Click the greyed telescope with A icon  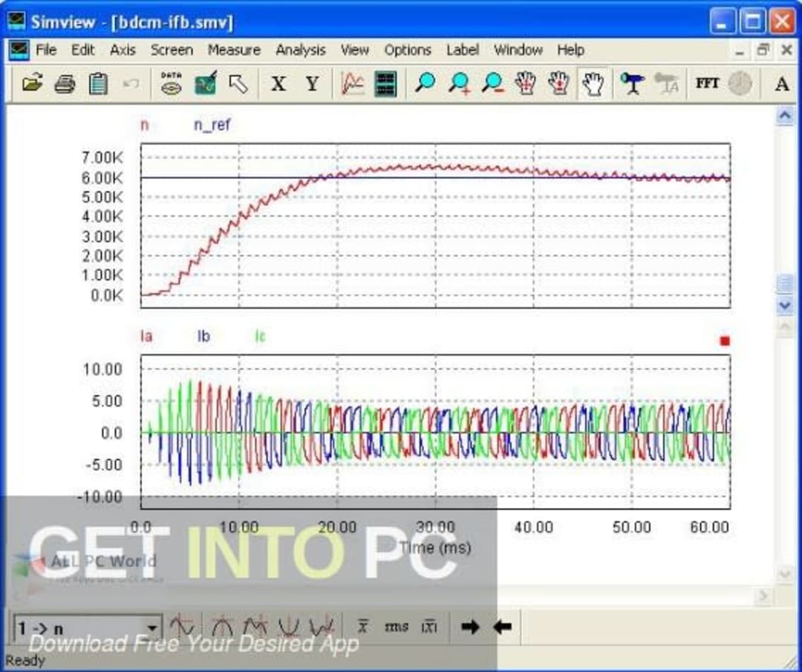(x=666, y=83)
